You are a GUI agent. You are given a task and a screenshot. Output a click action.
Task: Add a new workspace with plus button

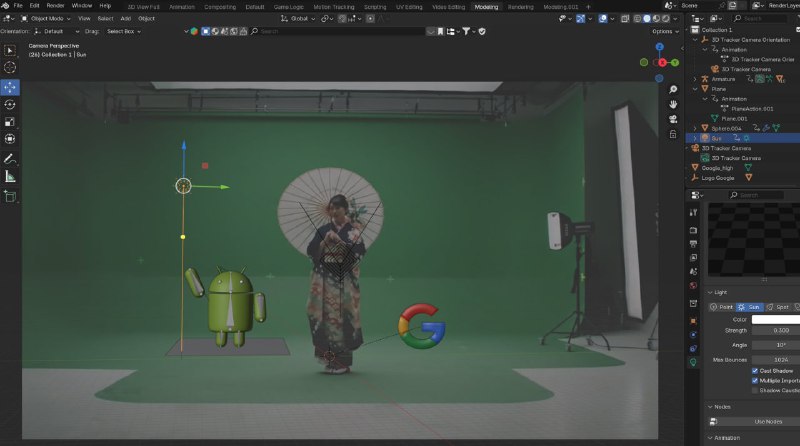(588, 7)
